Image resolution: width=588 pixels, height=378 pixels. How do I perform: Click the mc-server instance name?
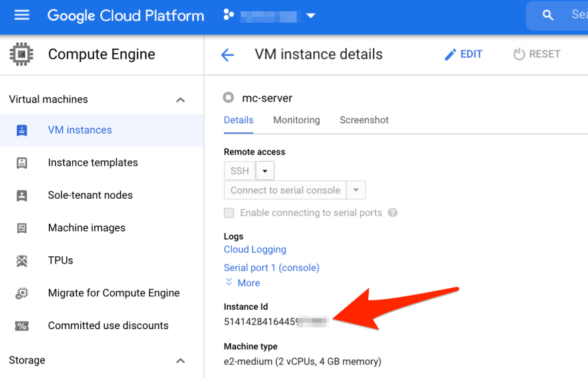[267, 98]
